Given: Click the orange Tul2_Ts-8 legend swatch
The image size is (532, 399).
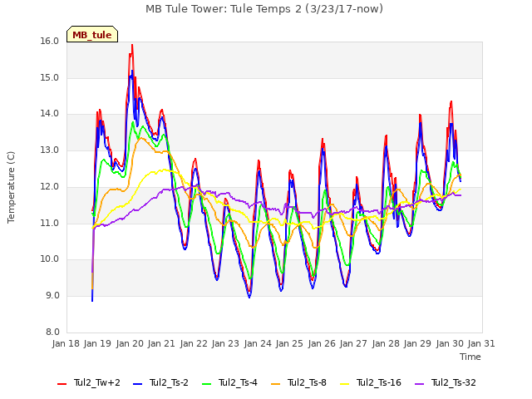Looking at the screenshot, I should click(x=275, y=384).
